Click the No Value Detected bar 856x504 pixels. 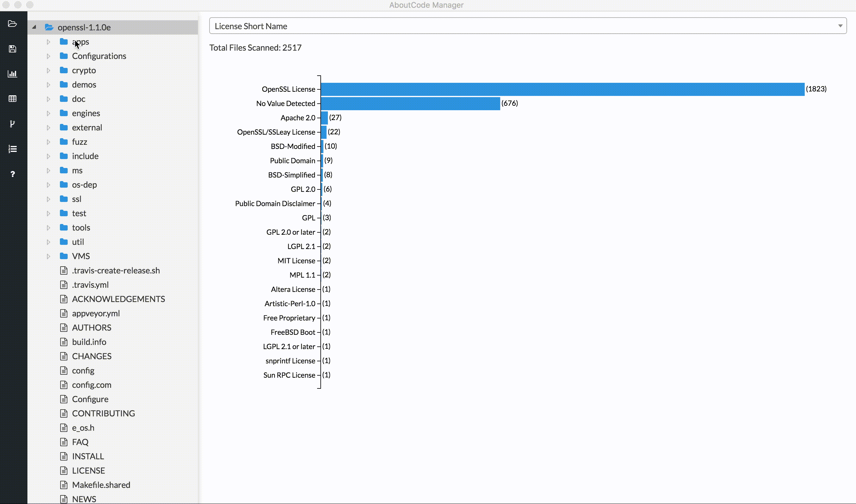pos(410,103)
